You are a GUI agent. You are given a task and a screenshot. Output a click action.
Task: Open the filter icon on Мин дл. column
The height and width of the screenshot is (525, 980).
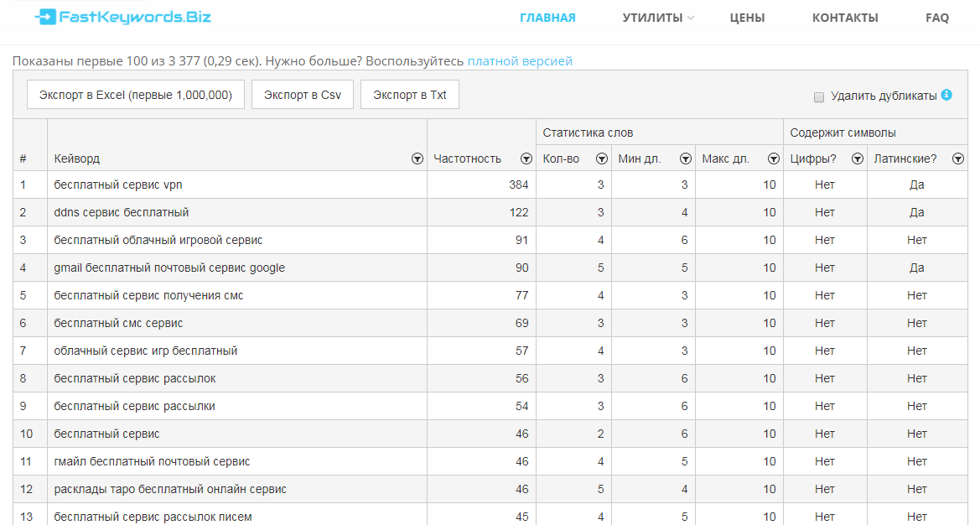(685, 158)
